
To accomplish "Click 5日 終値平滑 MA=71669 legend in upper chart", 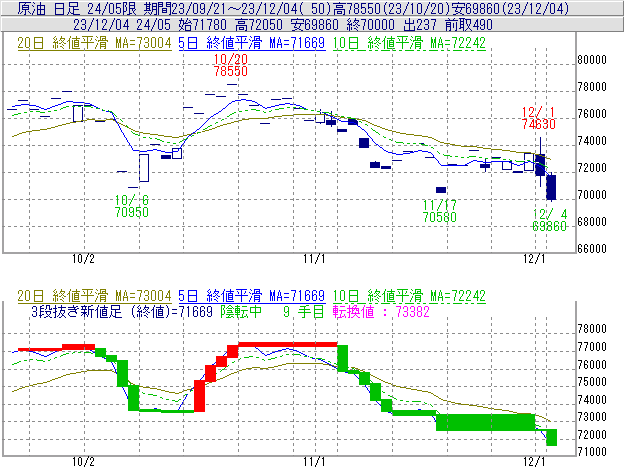I will [252, 43].
